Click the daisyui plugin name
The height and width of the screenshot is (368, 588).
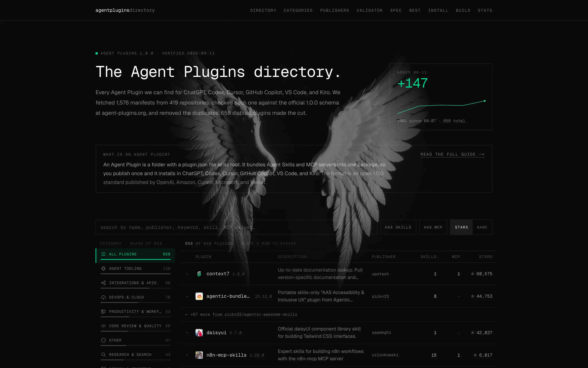click(x=216, y=332)
